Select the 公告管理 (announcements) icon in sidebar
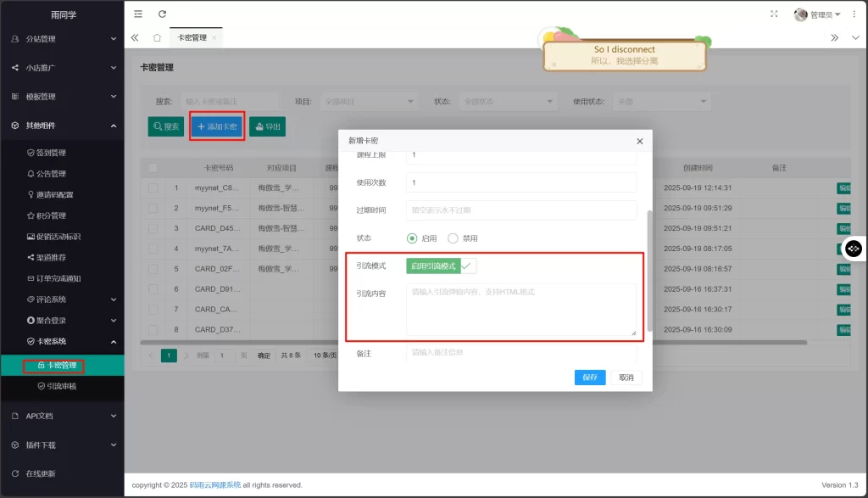 pyautogui.click(x=31, y=173)
